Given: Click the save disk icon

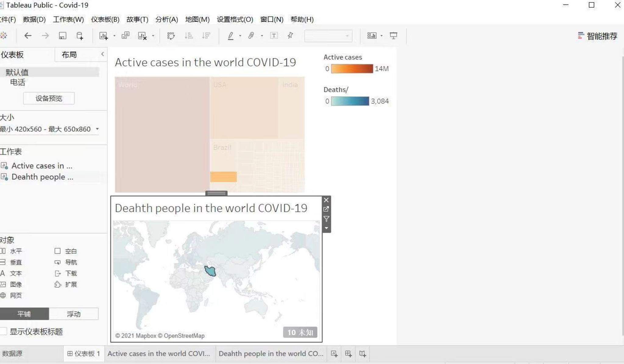Looking at the screenshot, I should tap(62, 36).
